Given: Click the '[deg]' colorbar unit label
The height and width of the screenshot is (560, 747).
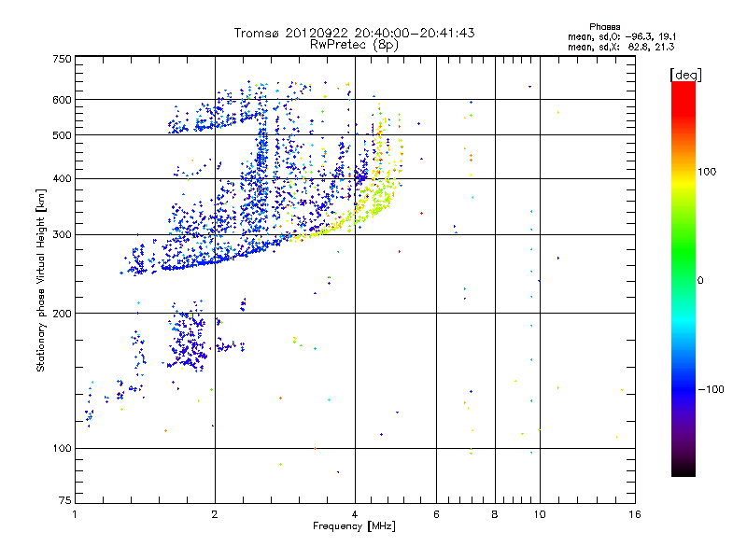Looking at the screenshot, I should (685, 75).
